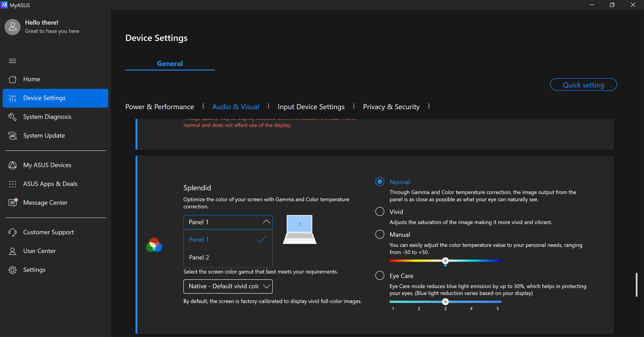Screen dimensions: 644x337
Task: Choose Panel 2 from the dropdown list
Action: (228, 257)
